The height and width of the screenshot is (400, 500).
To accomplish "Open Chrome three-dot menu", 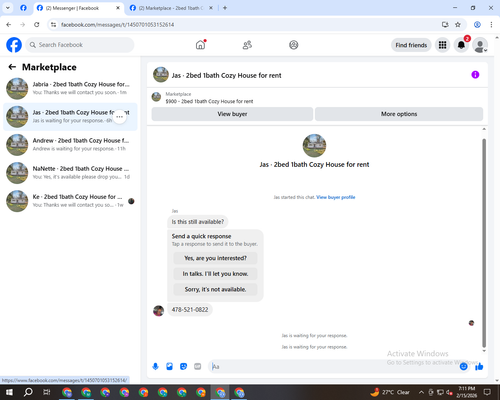I will [491, 24].
